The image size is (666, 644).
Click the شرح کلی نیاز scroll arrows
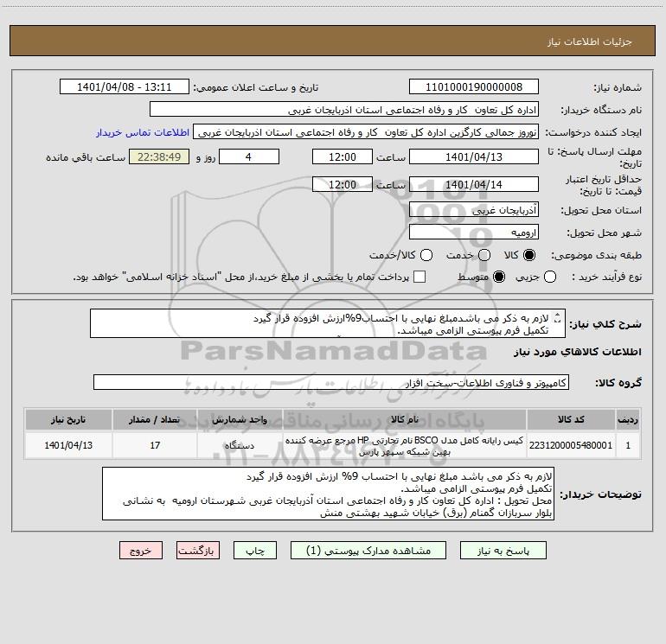coord(558,317)
